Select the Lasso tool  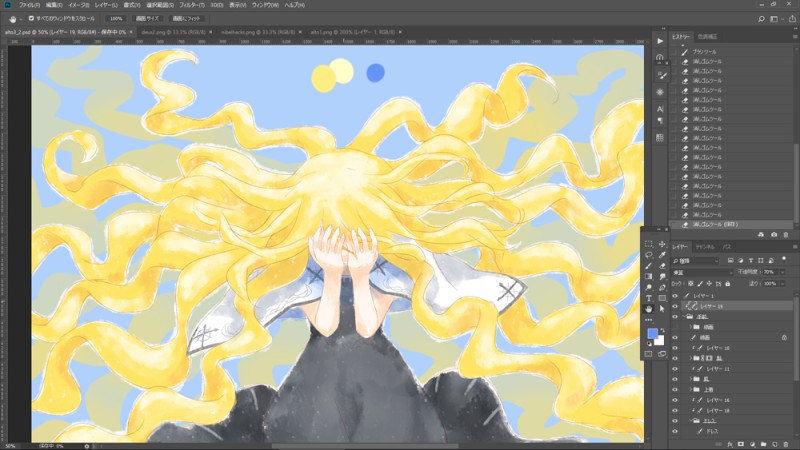648,255
